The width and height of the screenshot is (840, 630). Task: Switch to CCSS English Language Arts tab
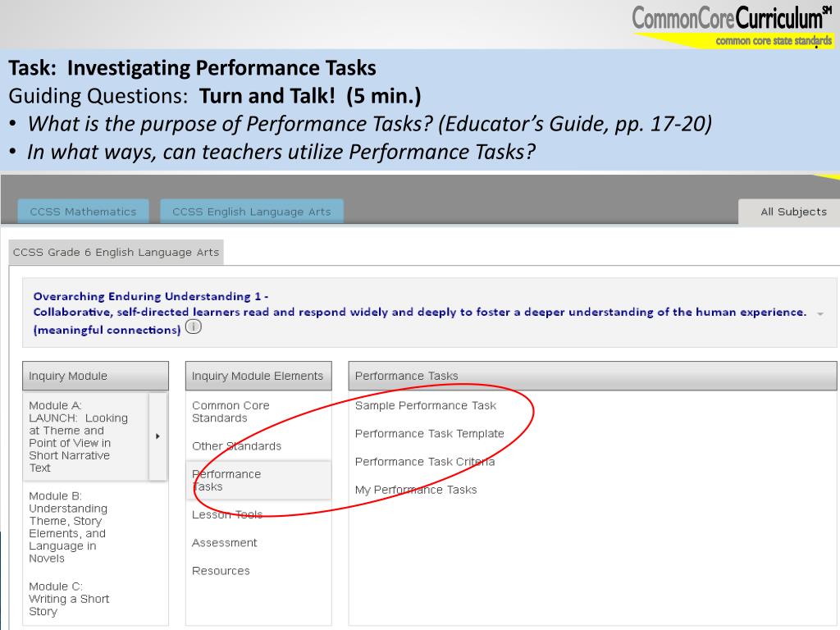(252, 212)
